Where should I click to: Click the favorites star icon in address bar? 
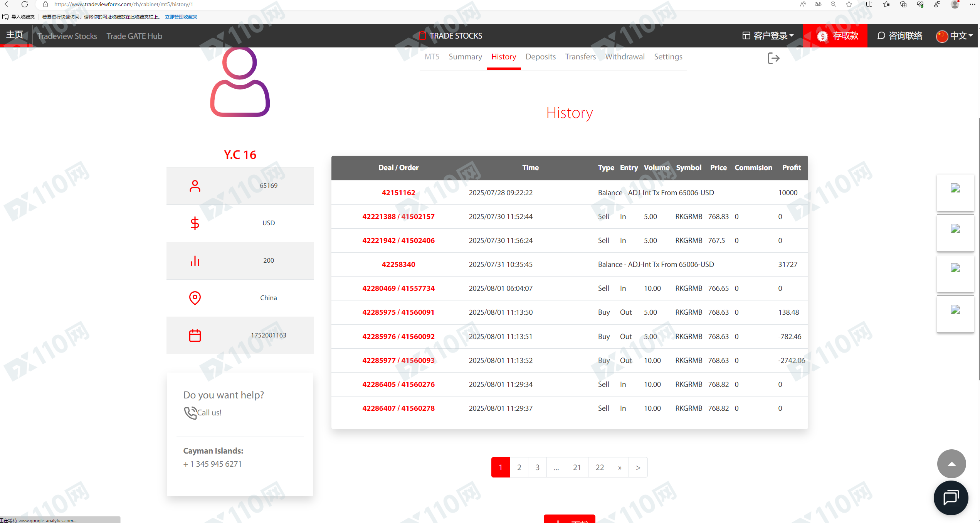pyautogui.click(x=849, y=4)
